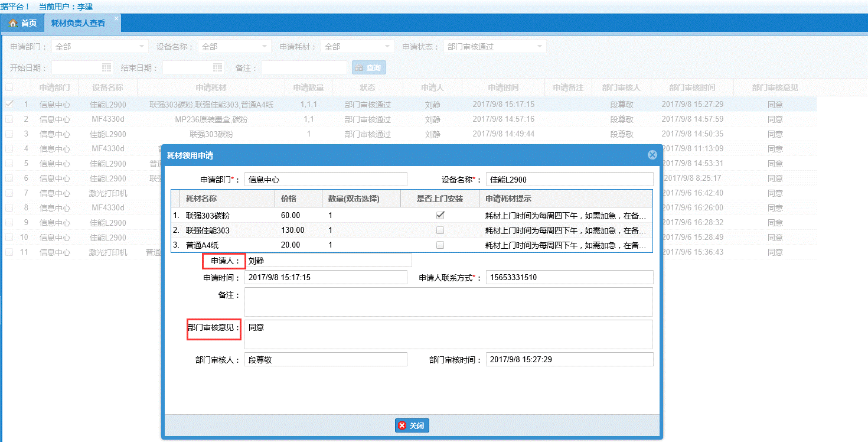Click the 关闭 button at dialog bottom

tap(412, 425)
